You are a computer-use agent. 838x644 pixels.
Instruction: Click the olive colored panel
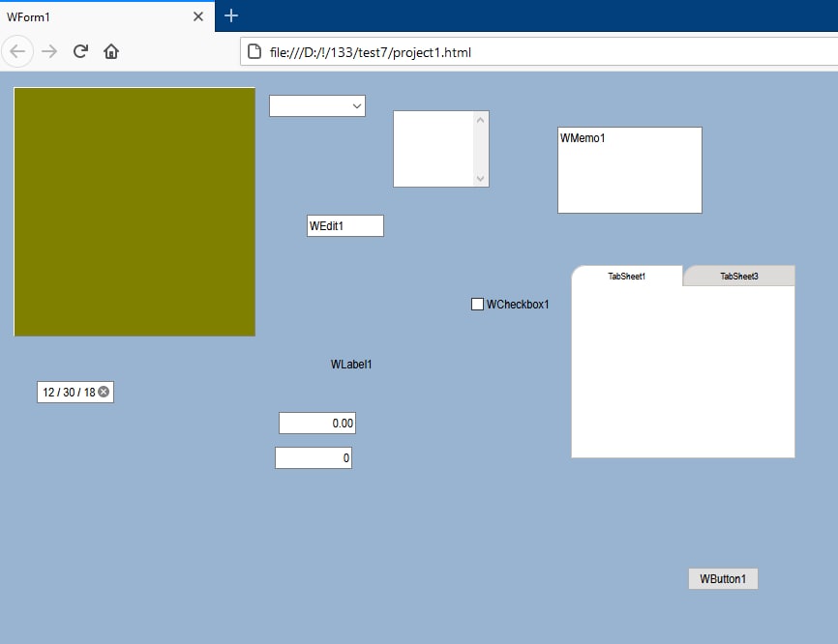[x=135, y=212]
